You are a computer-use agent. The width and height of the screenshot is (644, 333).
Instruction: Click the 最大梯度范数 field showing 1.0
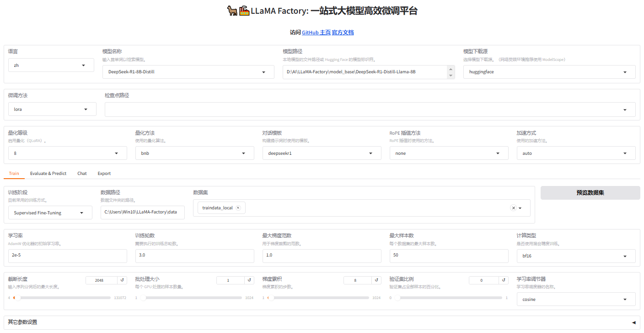tap(322, 256)
